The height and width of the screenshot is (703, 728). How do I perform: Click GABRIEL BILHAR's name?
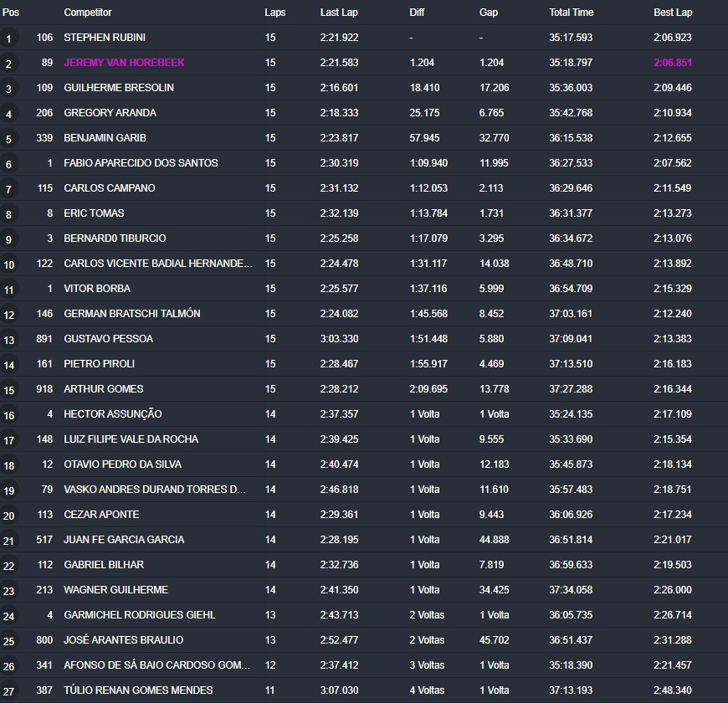click(x=104, y=564)
